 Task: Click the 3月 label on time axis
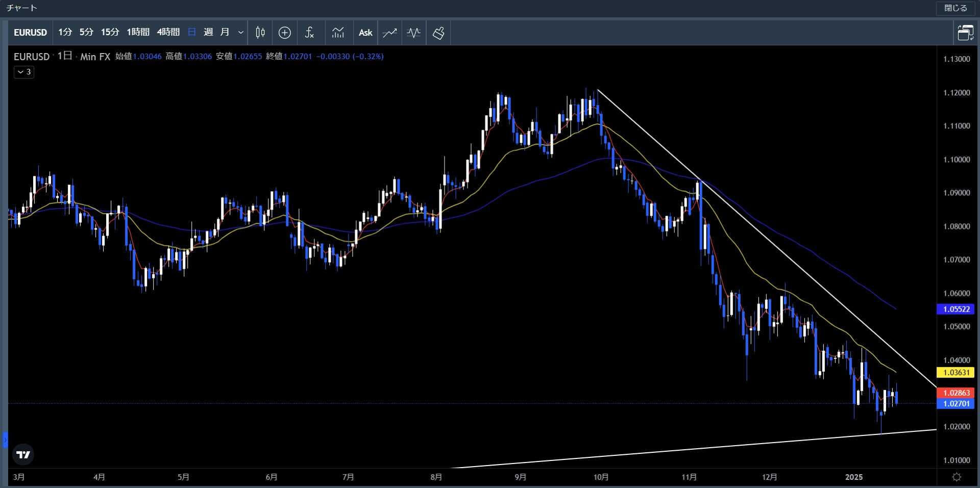coord(18,477)
